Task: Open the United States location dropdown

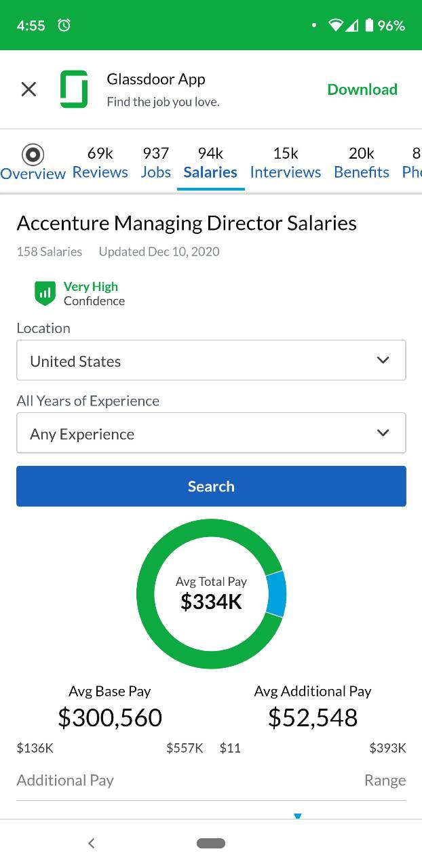Action: coord(211,360)
